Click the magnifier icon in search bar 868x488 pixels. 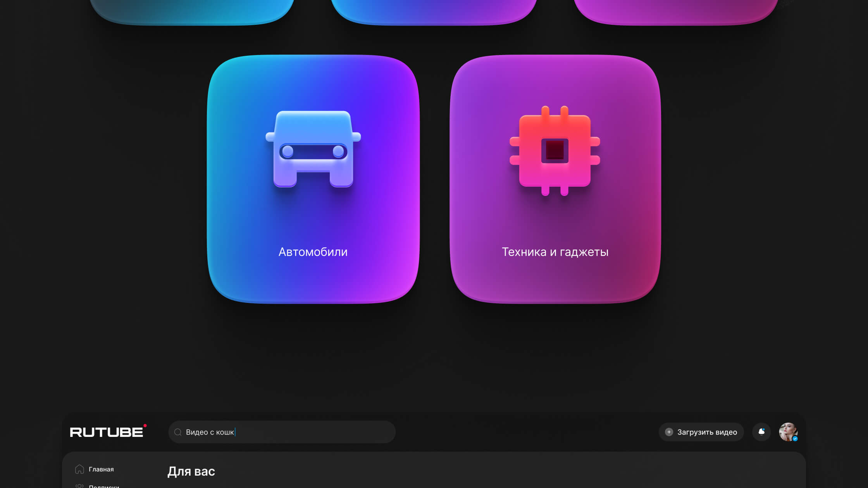[178, 432]
